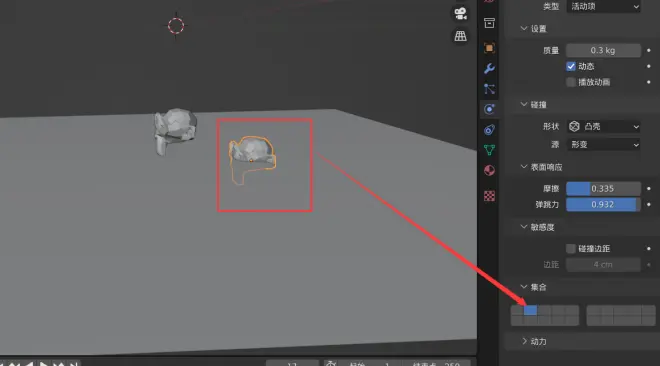Screen dimensions: 660x366
Task: Open the Collection properties tab (box icon)
Action: [489, 23]
